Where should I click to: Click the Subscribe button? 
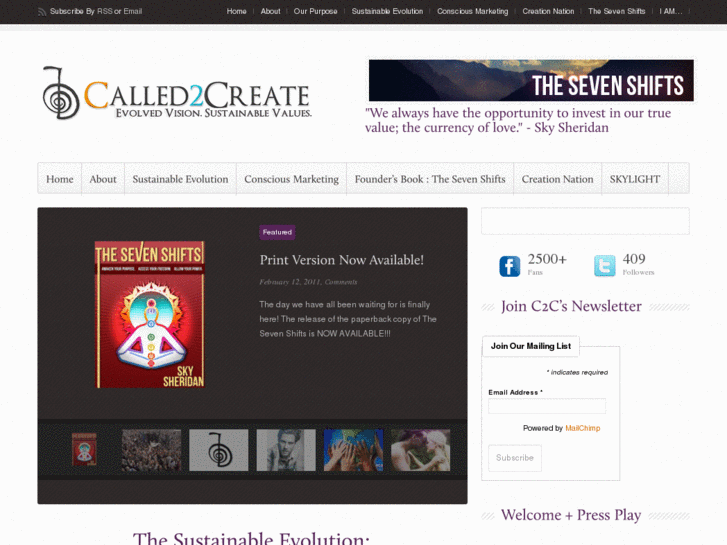(515, 458)
